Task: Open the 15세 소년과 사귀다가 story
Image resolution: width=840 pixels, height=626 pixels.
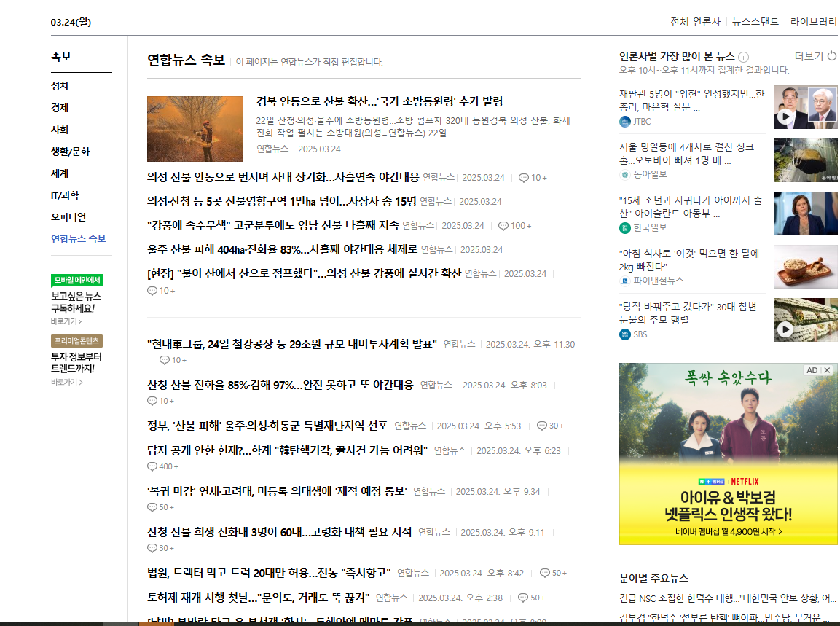Action: [691, 206]
